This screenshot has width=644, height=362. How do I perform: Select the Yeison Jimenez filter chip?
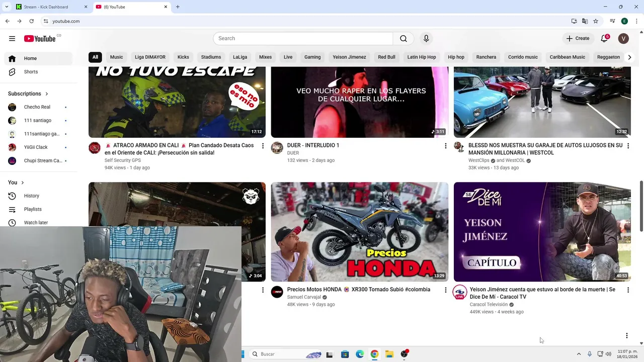point(349,57)
